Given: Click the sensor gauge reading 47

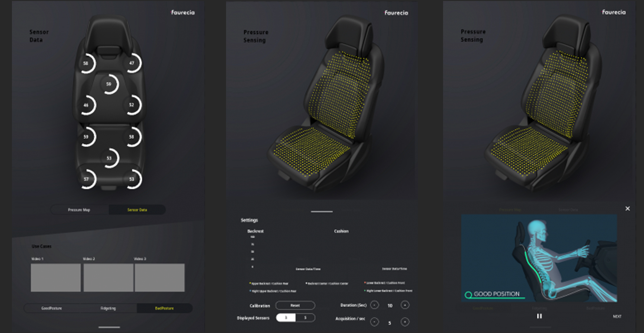Looking at the screenshot, I should pyautogui.click(x=132, y=63).
